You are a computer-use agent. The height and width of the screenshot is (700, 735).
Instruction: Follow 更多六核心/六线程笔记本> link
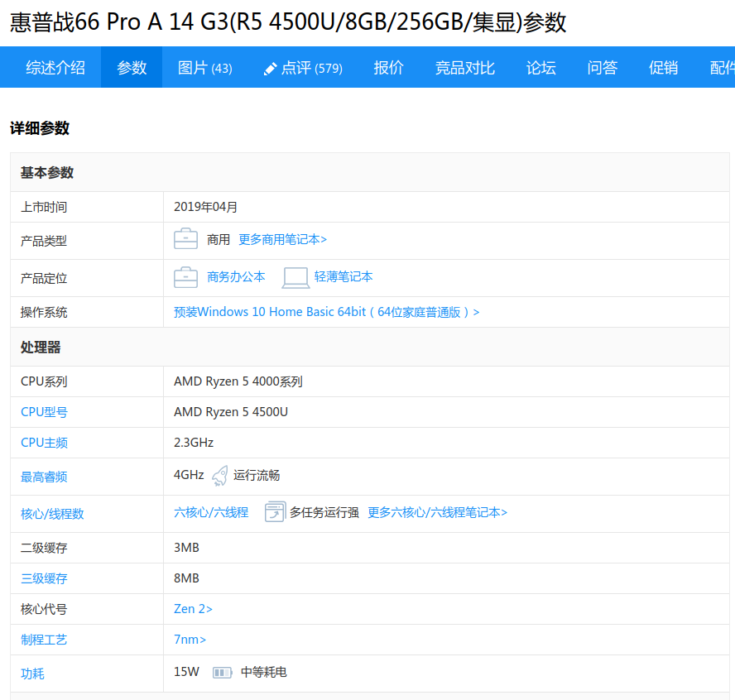click(x=437, y=512)
